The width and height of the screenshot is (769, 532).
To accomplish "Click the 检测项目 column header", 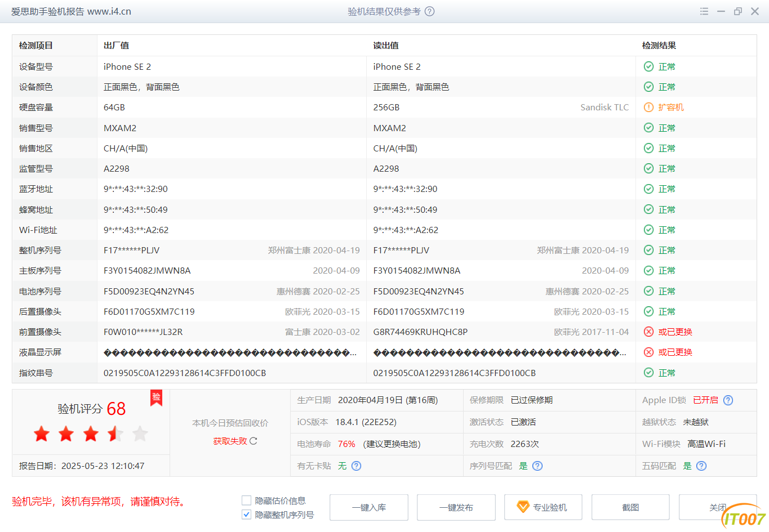I will [36, 46].
